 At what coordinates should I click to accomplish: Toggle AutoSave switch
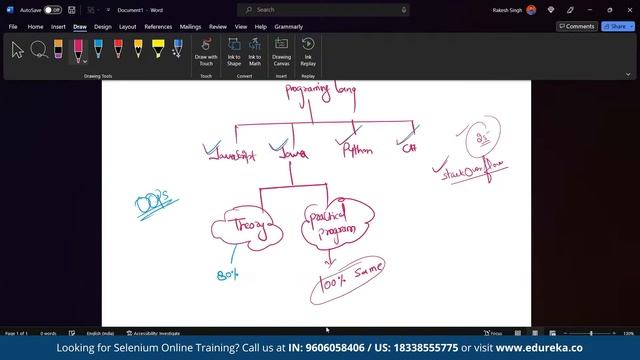point(53,10)
